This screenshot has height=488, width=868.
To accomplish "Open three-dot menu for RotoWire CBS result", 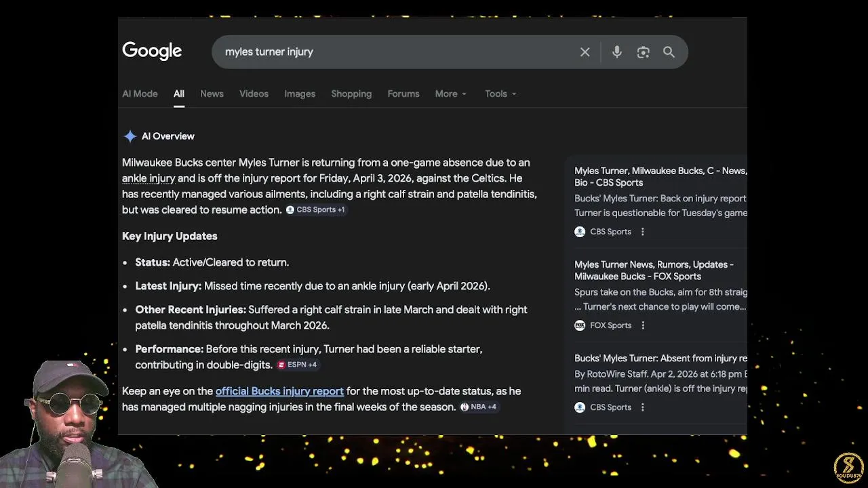I will tap(642, 407).
